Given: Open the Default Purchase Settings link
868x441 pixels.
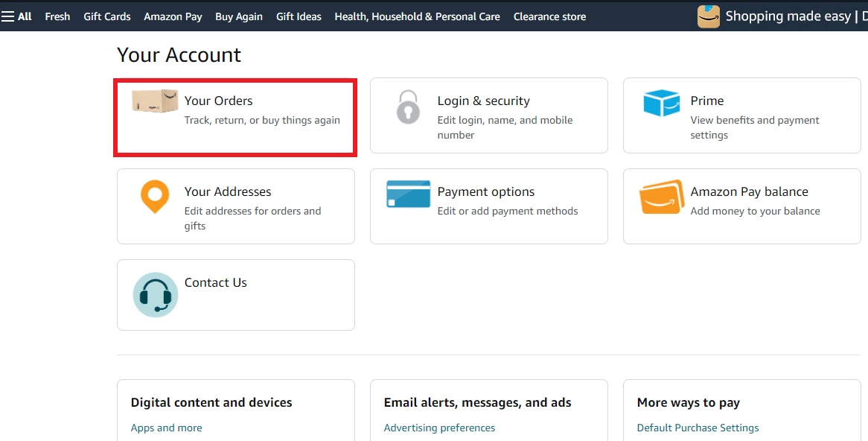Looking at the screenshot, I should 698,428.
